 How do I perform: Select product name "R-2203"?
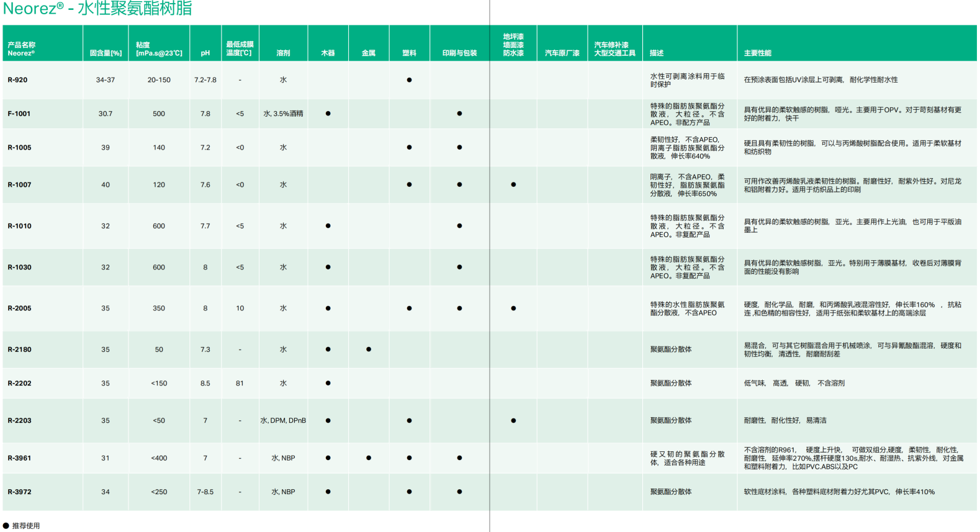[19, 421]
